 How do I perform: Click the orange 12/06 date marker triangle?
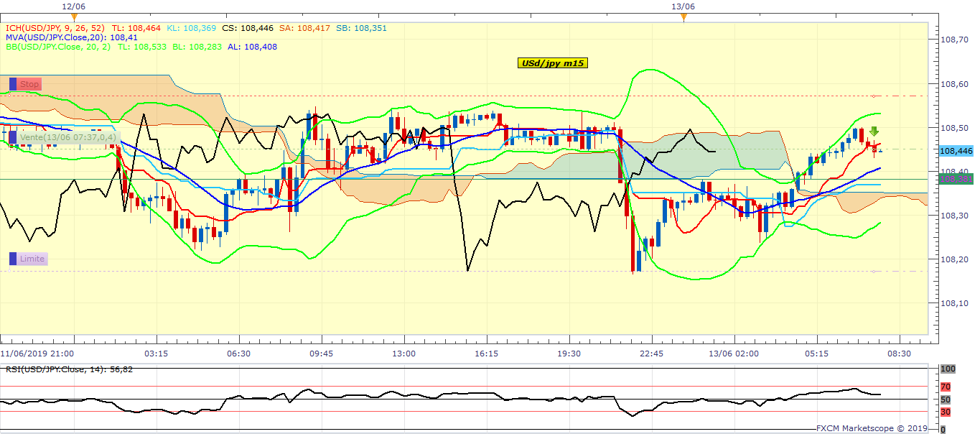point(74,17)
